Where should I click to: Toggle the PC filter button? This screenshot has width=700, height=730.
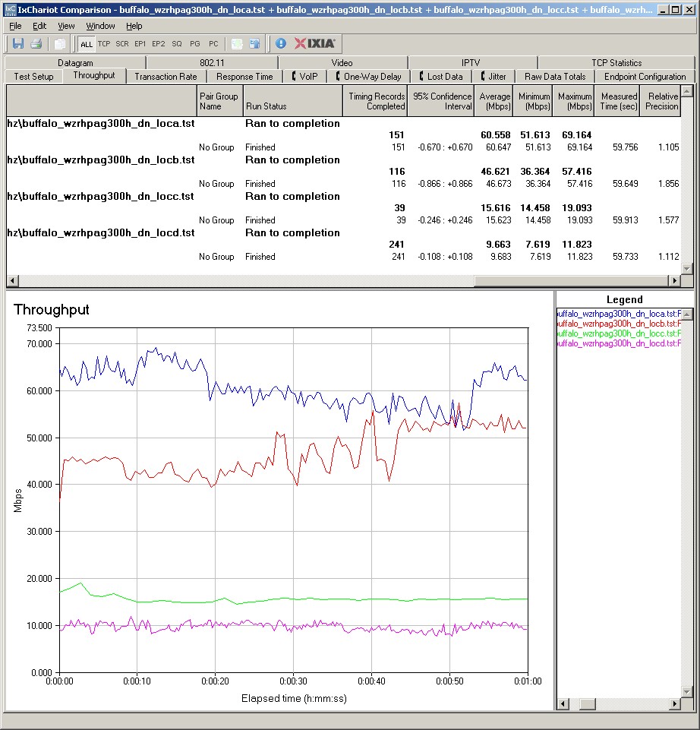[213, 44]
